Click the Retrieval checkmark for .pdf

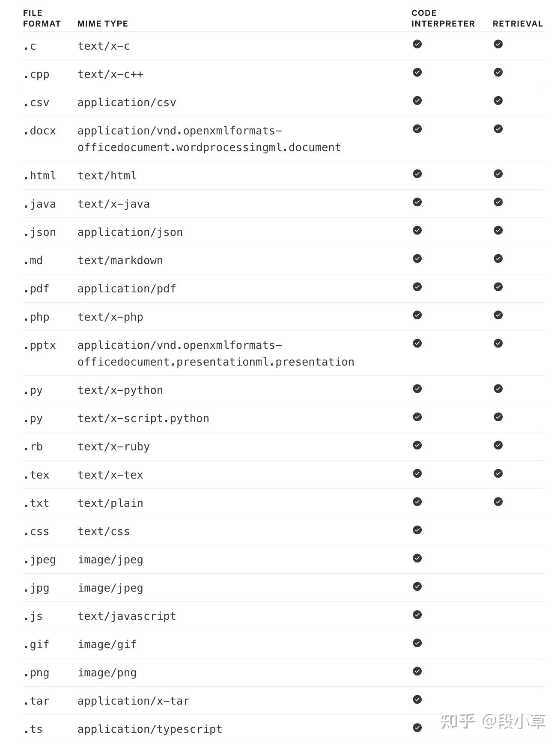(498, 287)
